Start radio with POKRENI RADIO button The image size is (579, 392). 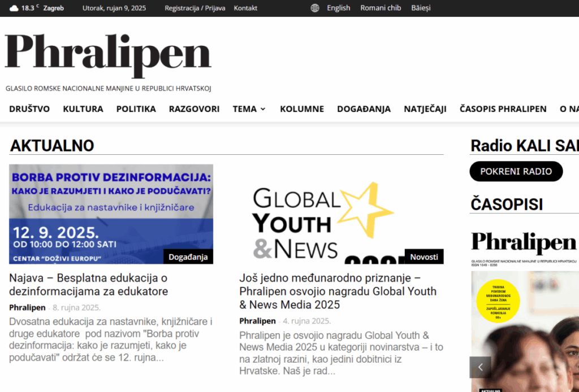[x=516, y=171]
